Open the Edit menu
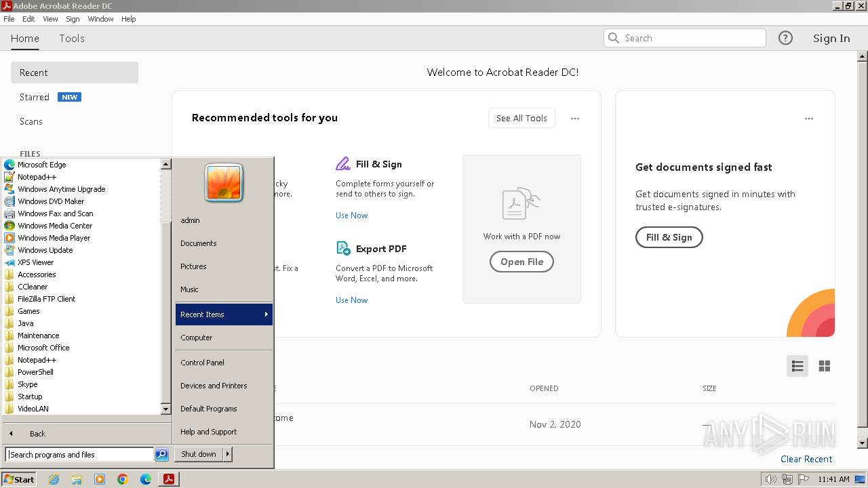The height and width of the screenshot is (488, 868). [28, 19]
